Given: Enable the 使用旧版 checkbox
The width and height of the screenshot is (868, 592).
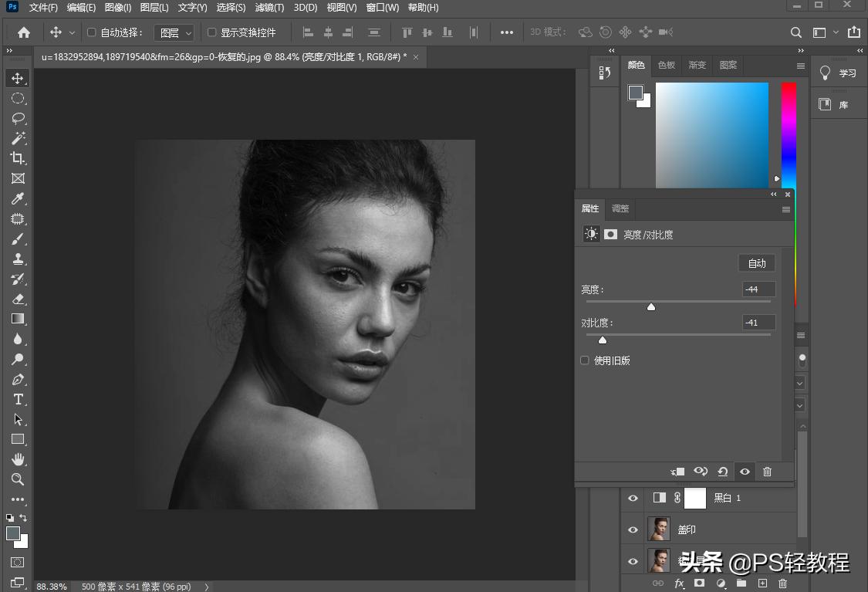Looking at the screenshot, I should point(585,360).
